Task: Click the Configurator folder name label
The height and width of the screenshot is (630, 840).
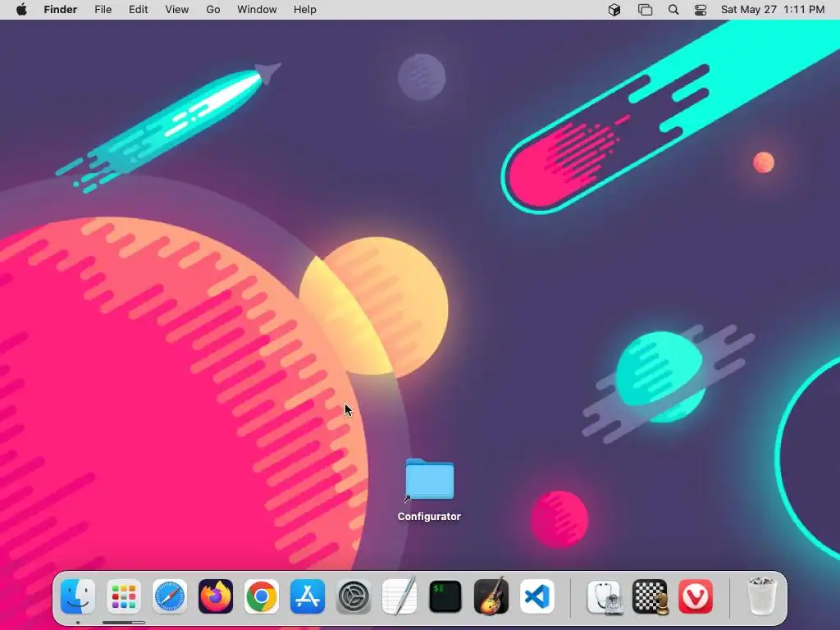Action: point(429,517)
